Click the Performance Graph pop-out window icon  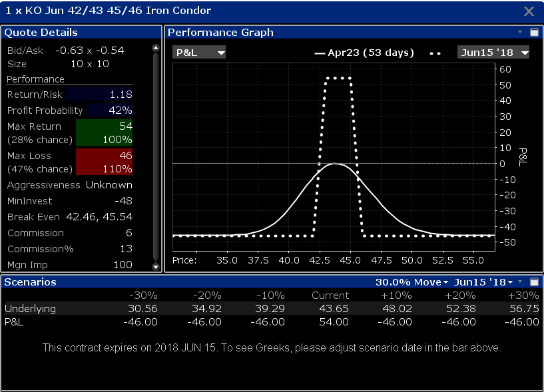(534, 31)
